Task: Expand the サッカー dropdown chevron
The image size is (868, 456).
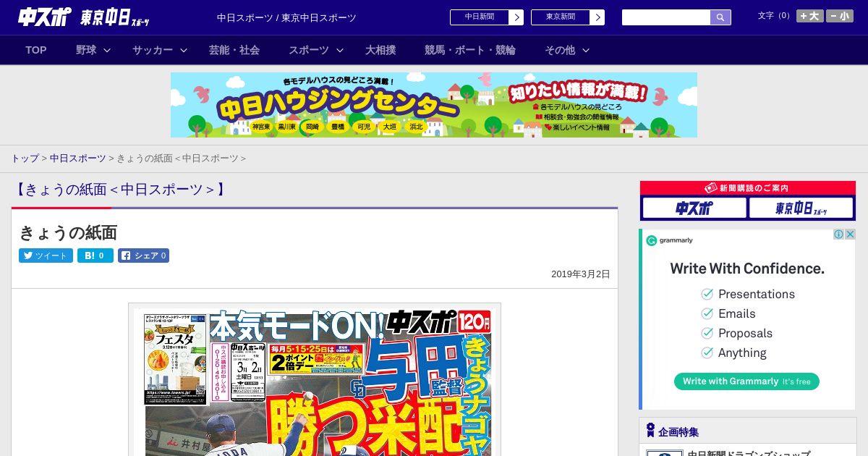Action: (x=184, y=50)
